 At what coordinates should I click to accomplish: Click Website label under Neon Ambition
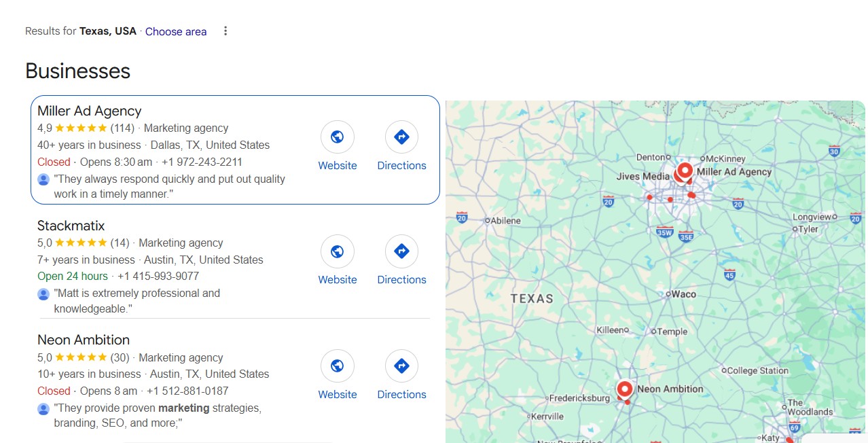[x=338, y=394]
